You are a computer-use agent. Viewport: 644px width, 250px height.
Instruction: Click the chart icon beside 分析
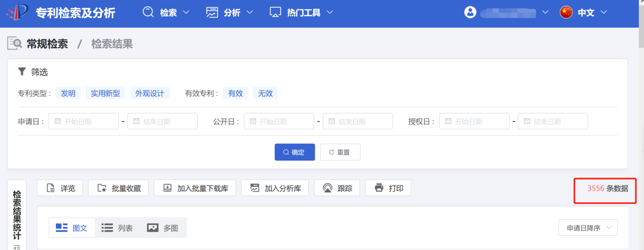(x=212, y=12)
